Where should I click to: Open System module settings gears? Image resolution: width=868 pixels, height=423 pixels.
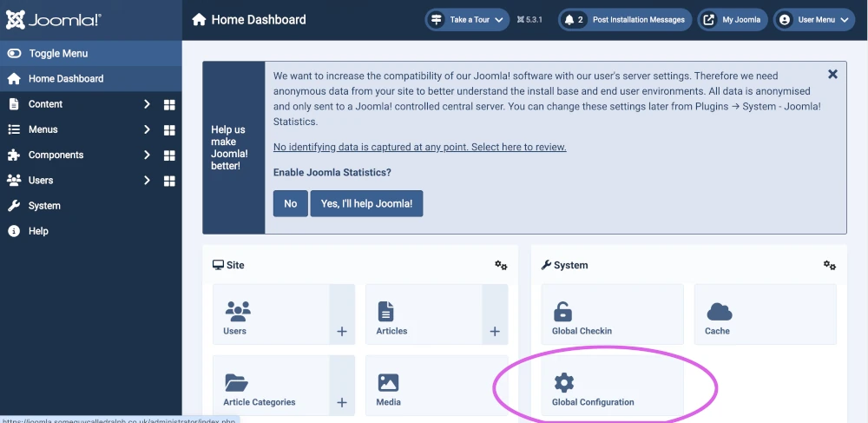[829, 265]
